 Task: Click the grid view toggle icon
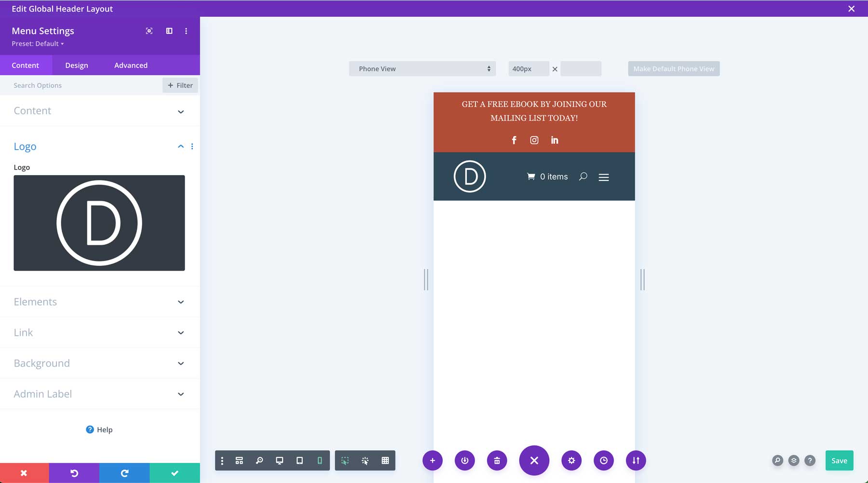(x=385, y=460)
